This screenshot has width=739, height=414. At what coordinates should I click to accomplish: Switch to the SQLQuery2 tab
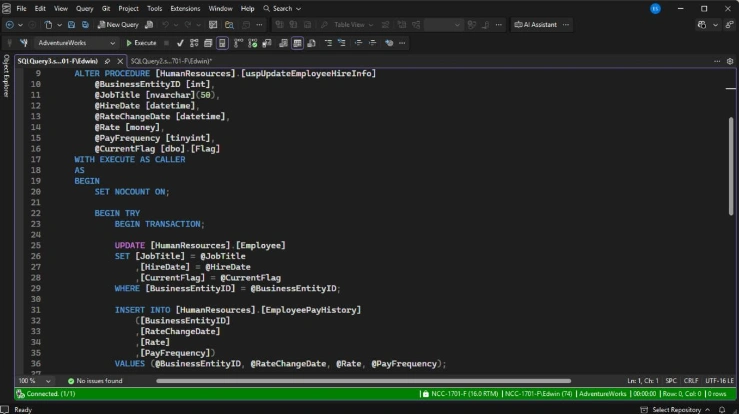click(171, 61)
